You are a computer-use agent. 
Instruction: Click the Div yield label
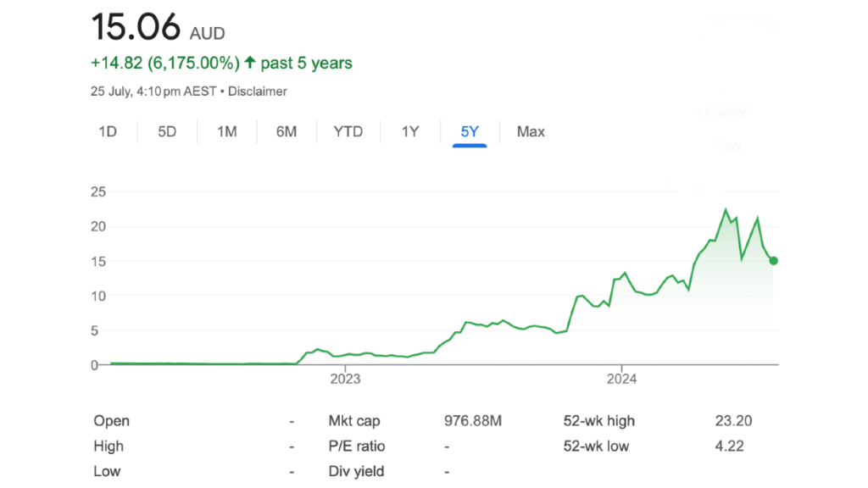pyautogui.click(x=356, y=471)
